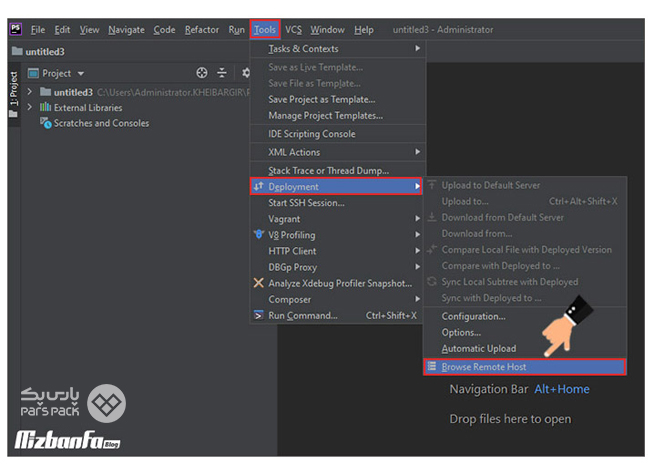Expand the DBGp Proxy submenu arrow

pos(417,267)
